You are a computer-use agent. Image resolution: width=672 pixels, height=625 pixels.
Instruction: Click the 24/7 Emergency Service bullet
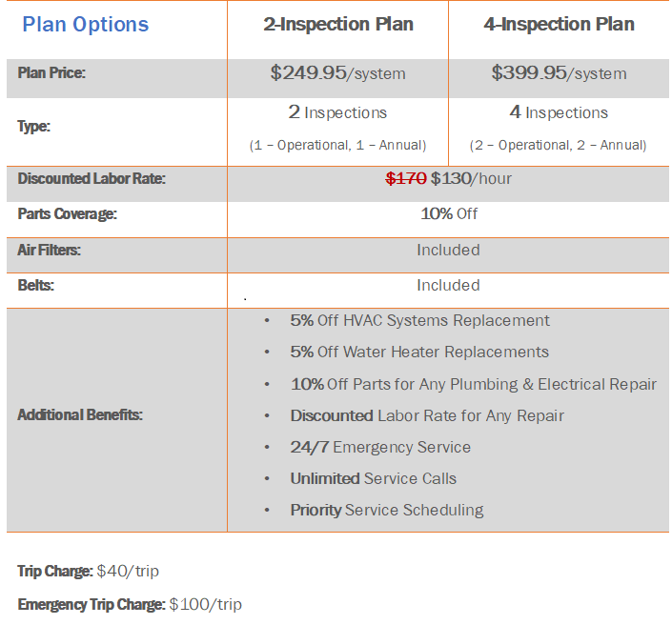tap(380, 447)
